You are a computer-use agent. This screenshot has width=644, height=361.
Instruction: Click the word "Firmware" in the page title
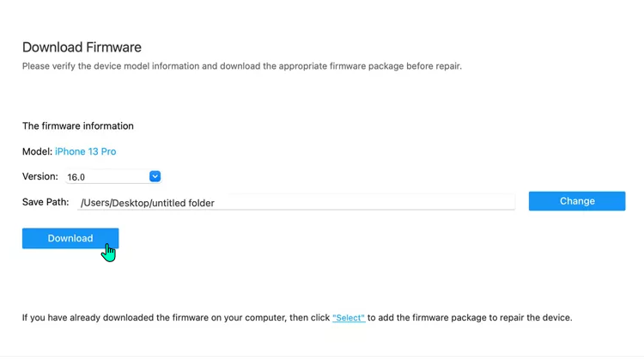click(113, 47)
